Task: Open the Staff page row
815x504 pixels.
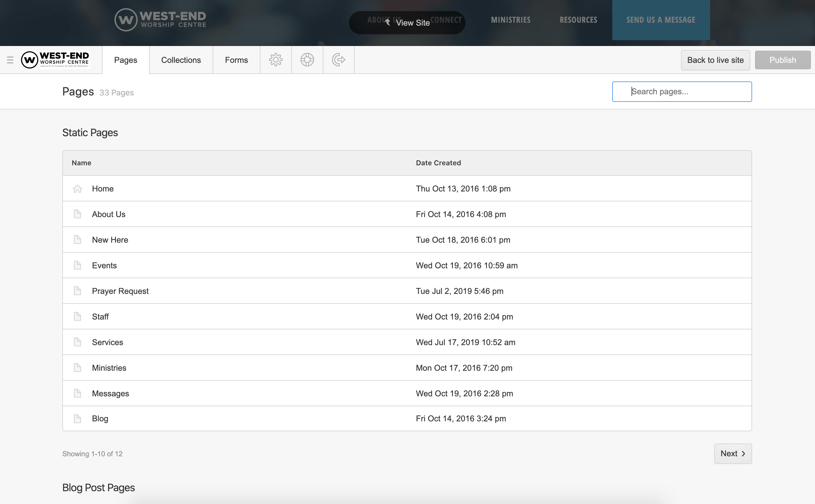Action: [x=407, y=316]
